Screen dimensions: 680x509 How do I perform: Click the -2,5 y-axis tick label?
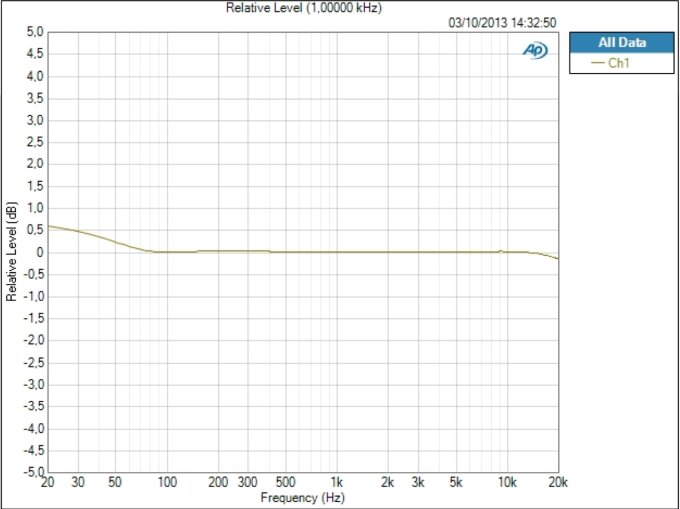pos(33,362)
